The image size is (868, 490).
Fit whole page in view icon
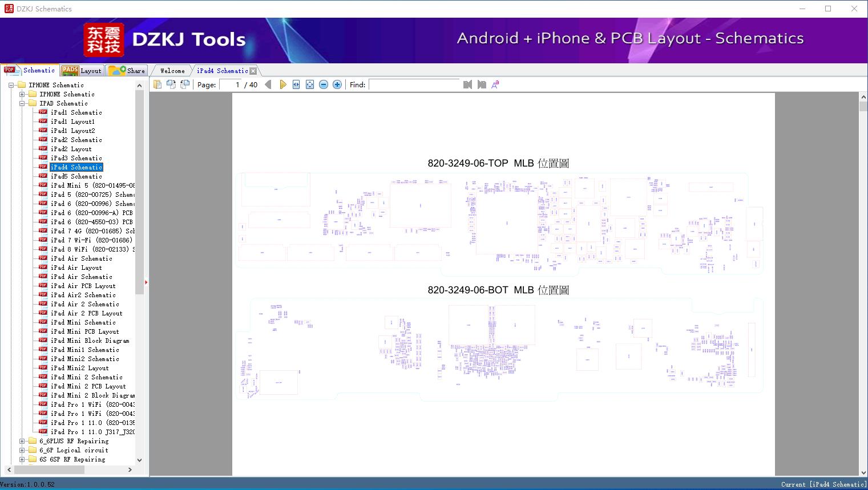point(310,84)
